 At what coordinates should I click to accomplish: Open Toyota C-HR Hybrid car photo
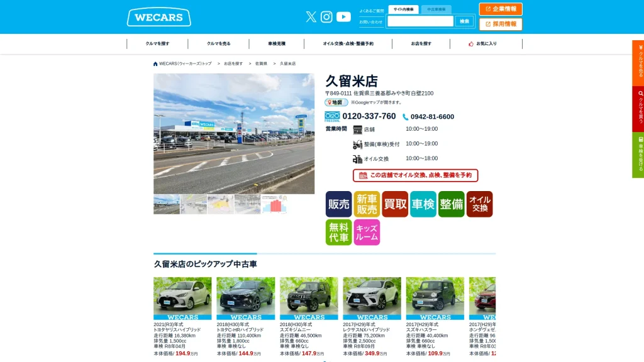pyautogui.click(x=246, y=299)
